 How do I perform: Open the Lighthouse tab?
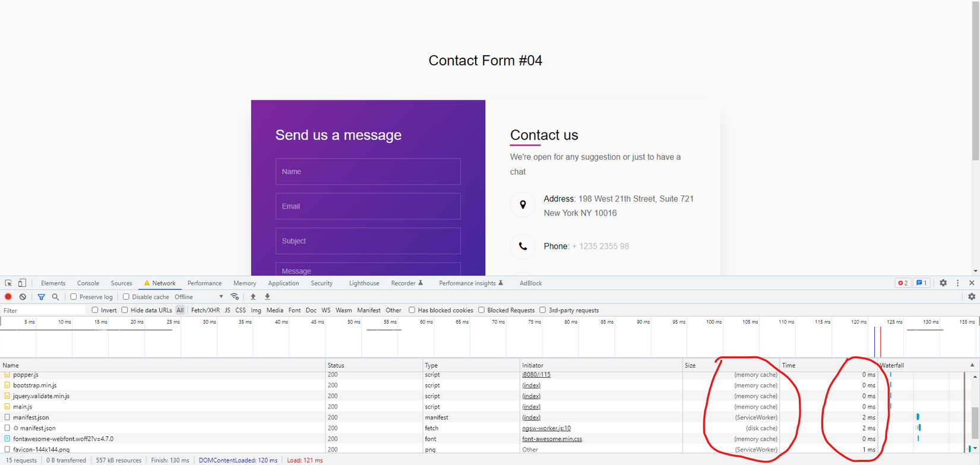click(x=364, y=283)
